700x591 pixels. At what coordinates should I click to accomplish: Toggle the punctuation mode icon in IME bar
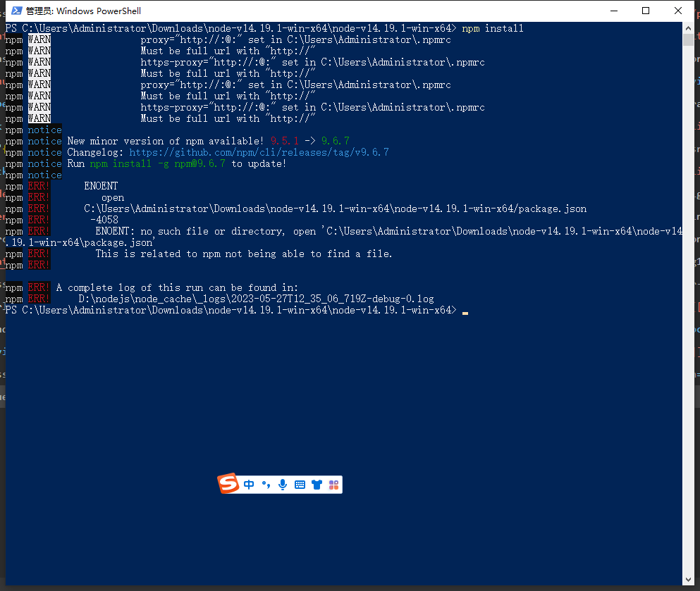coord(266,485)
